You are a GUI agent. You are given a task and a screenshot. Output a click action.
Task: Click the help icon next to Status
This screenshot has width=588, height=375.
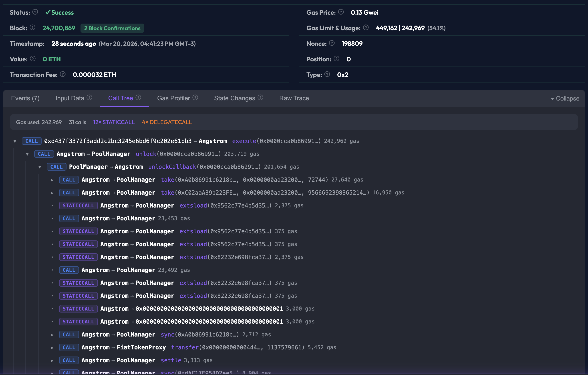tap(35, 12)
